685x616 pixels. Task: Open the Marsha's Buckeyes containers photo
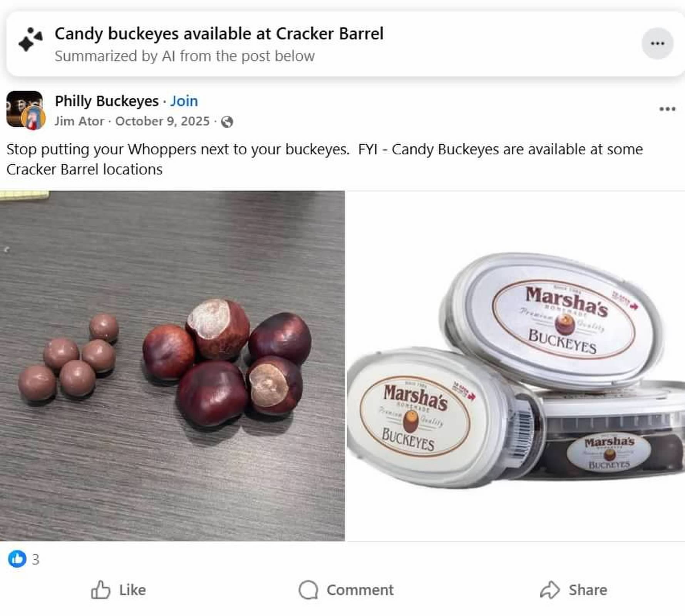click(516, 366)
